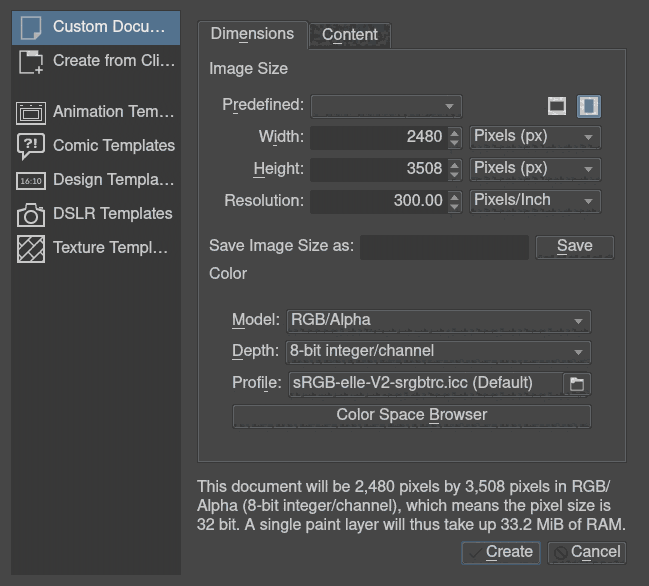Open Width units Pixels dropdown

535,137
